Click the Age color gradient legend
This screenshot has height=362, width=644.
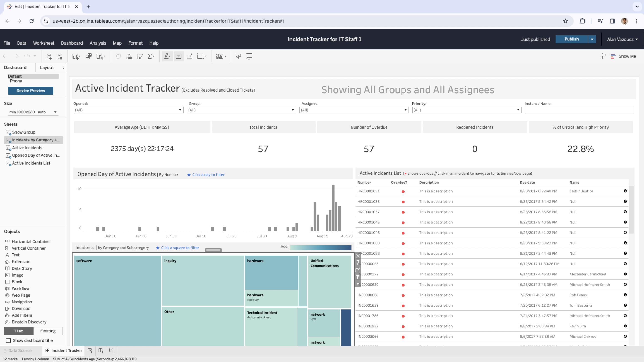tap(320, 247)
